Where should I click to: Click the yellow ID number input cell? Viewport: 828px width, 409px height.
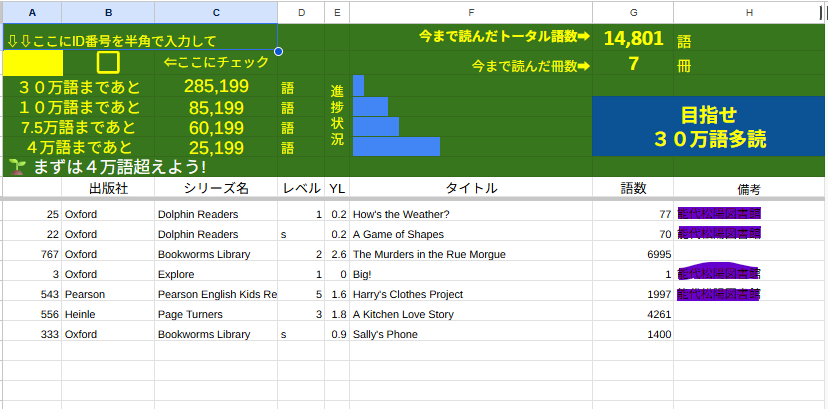click(x=32, y=62)
